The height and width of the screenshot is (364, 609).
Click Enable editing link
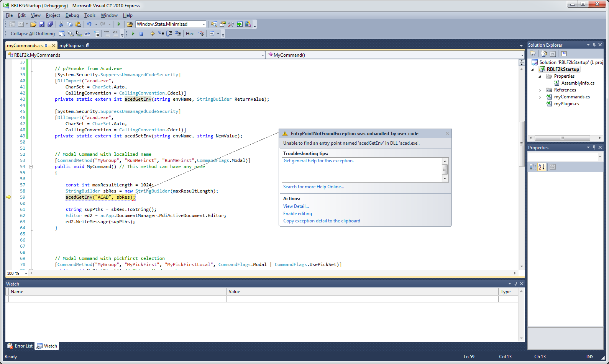297,214
